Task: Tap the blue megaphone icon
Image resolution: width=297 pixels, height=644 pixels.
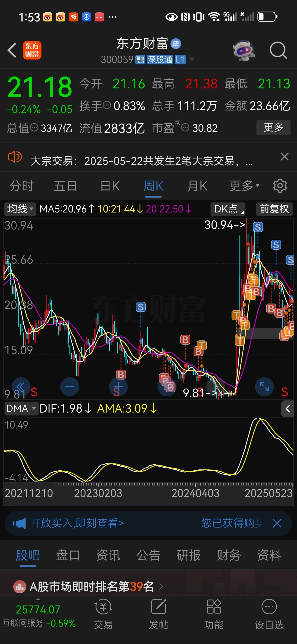Action: coord(20,523)
